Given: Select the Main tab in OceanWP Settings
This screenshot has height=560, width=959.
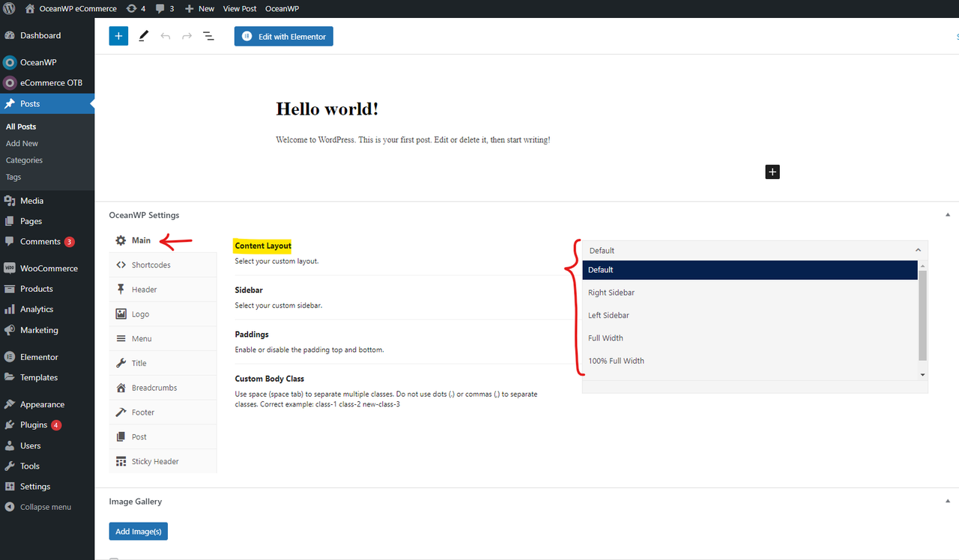Looking at the screenshot, I should [x=163, y=240].
